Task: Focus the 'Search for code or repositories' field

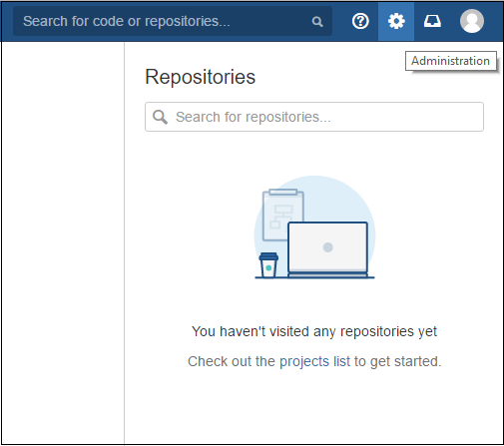Action: pyautogui.click(x=173, y=21)
